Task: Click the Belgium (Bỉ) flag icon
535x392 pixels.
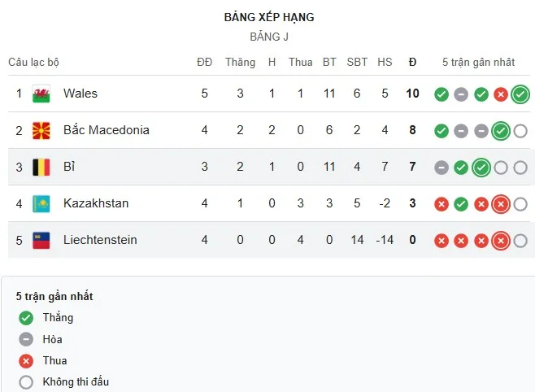Action: [x=40, y=168]
